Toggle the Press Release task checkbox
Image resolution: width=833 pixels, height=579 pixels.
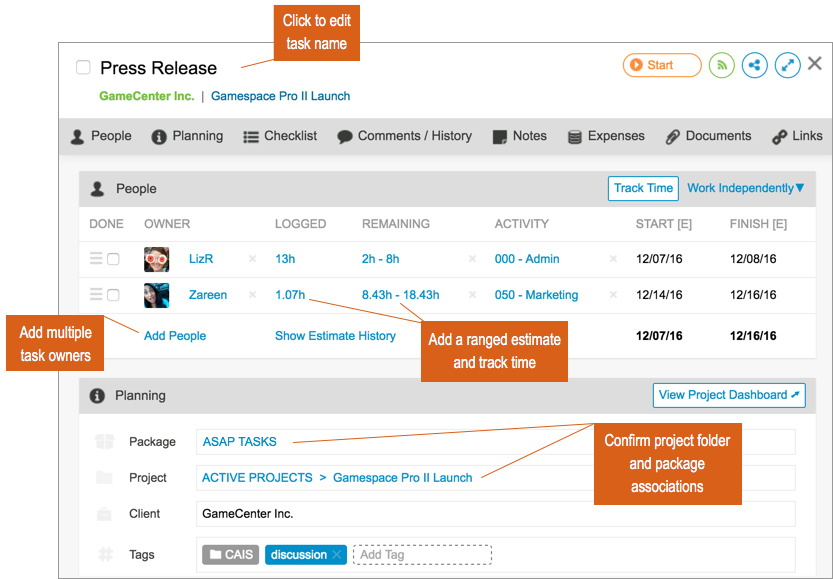[x=83, y=68]
